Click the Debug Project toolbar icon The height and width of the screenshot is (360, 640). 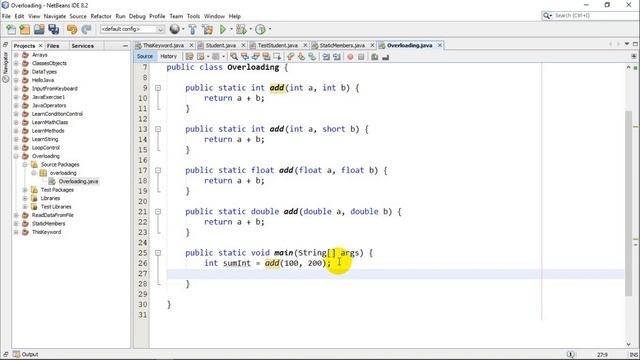(x=241, y=29)
